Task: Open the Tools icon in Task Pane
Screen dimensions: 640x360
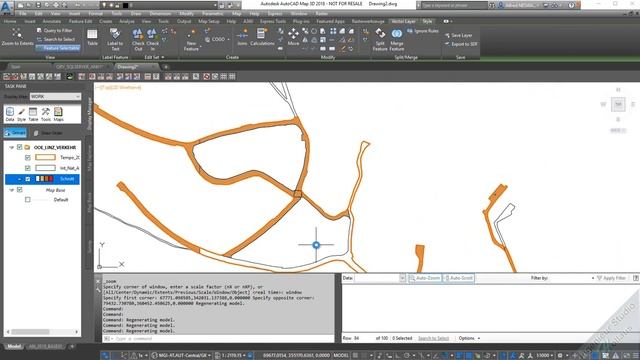Action: (46, 114)
